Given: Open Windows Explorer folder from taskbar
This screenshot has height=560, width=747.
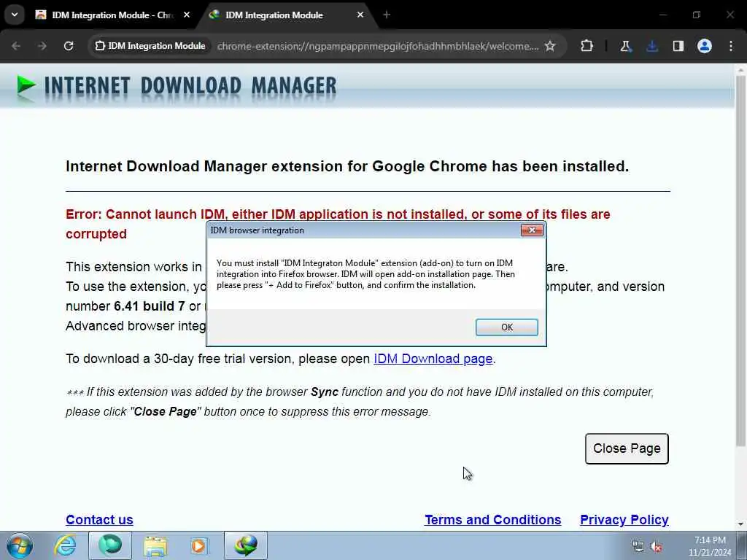Looking at the screenshot, I should point(155,545).
